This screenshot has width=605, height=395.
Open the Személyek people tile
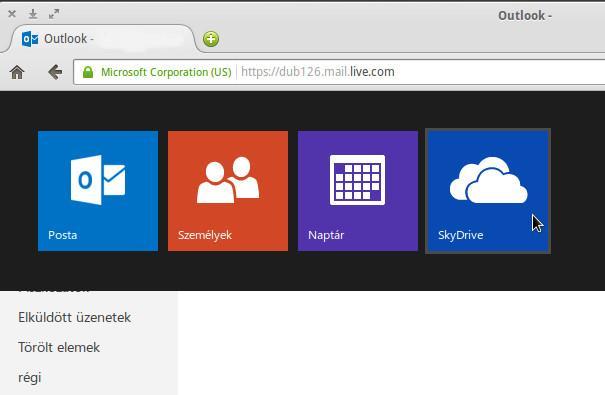click(228, 191)
